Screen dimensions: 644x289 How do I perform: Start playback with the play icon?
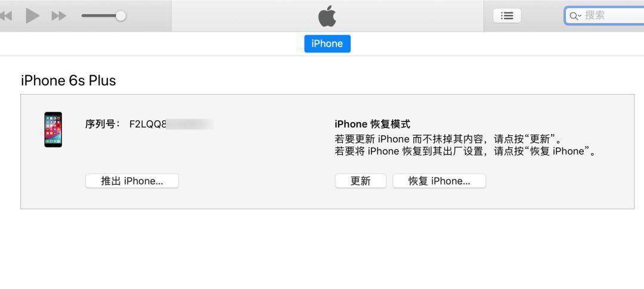pyautogui.click(x=32, y=16)
